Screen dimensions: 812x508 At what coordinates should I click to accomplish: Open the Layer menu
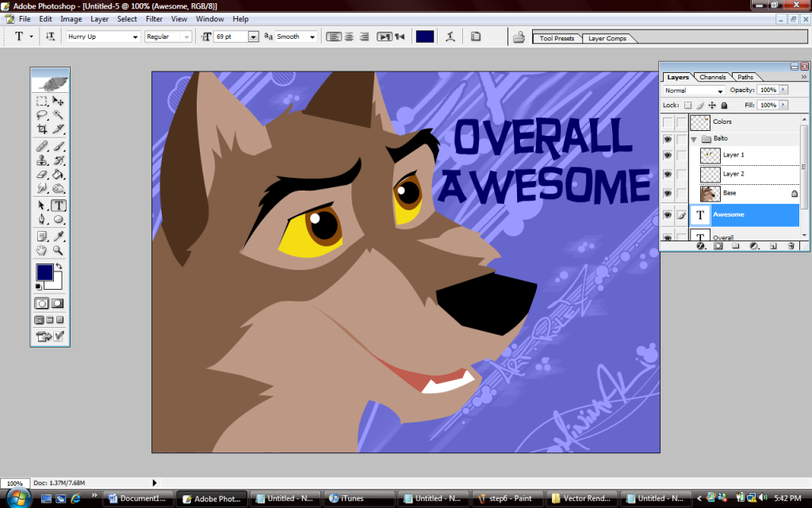point(99,19)
